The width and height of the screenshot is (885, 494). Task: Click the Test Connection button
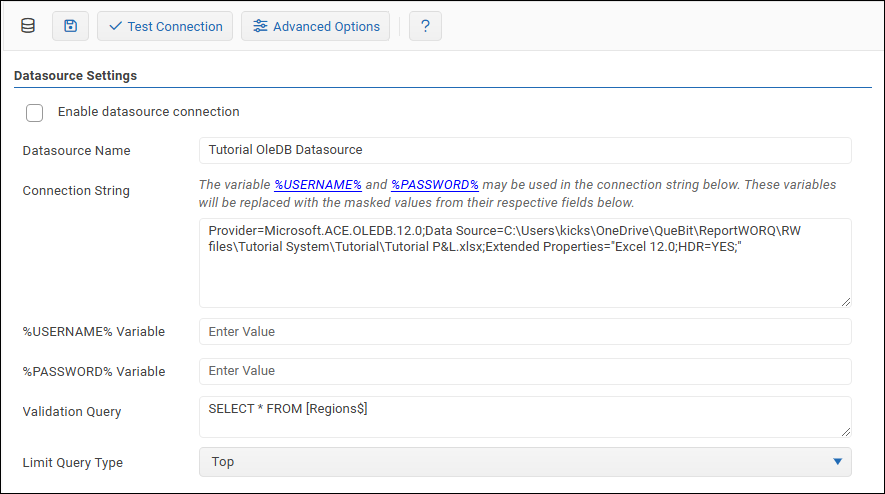165,26
